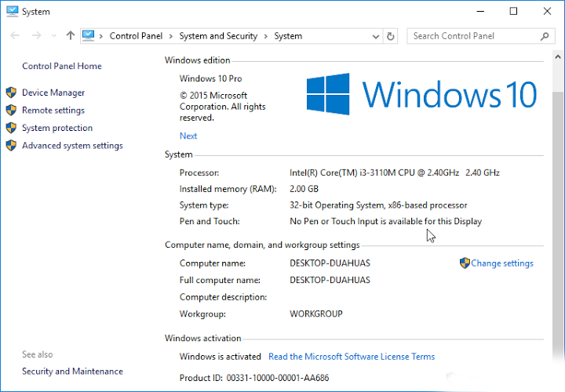Select No Pen or Touch Input text
Viewport: 565px width, 392px height.
[385, 221]
